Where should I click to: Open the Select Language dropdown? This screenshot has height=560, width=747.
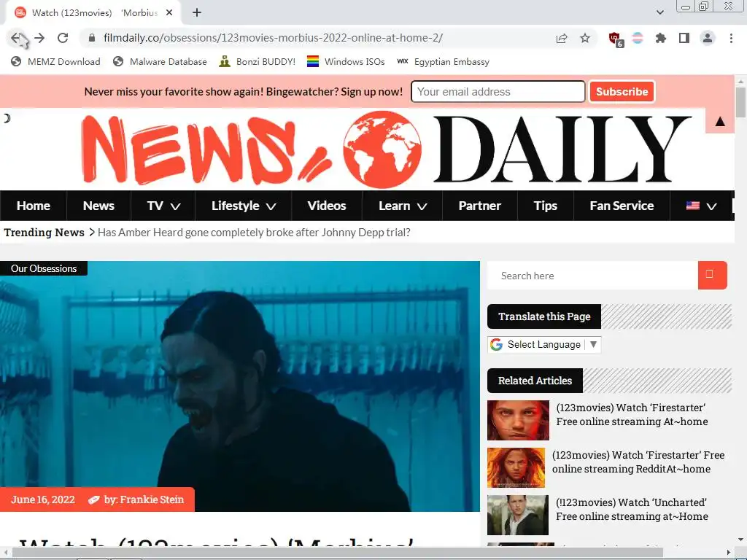(544, 344)
